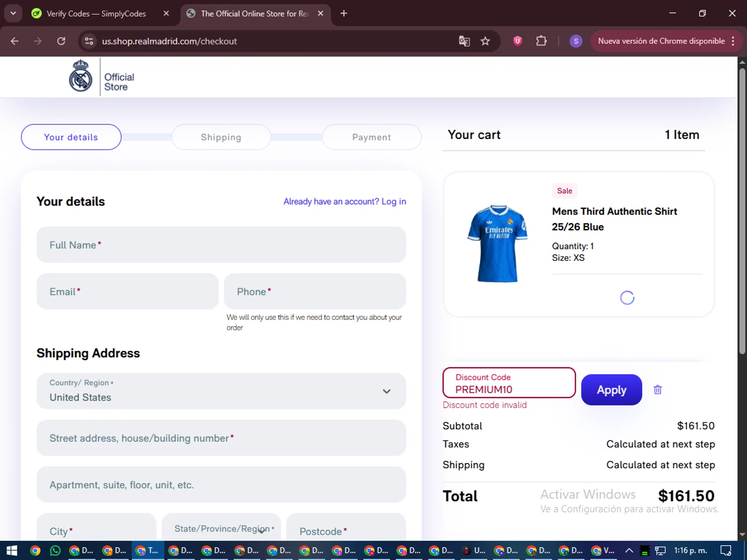This screenshot has width=747, height=560.
Task: Click the City input field
Action: click(x=97, y=528)
